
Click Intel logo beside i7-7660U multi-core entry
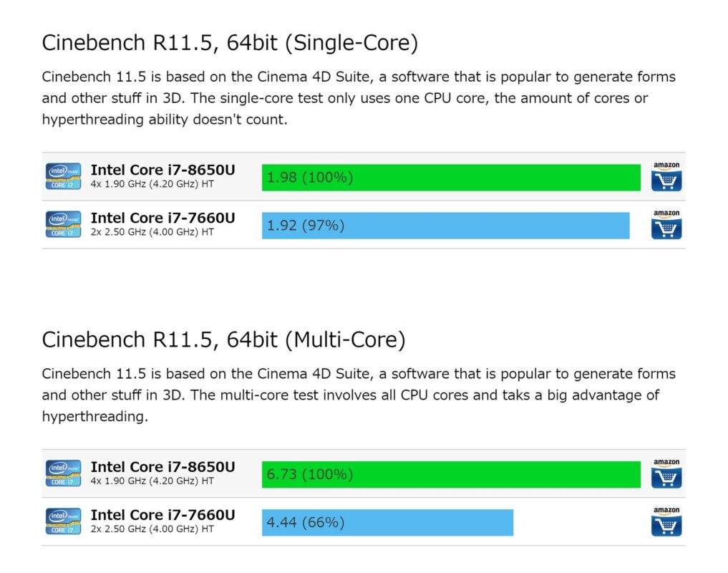click(x=63, y=521)
